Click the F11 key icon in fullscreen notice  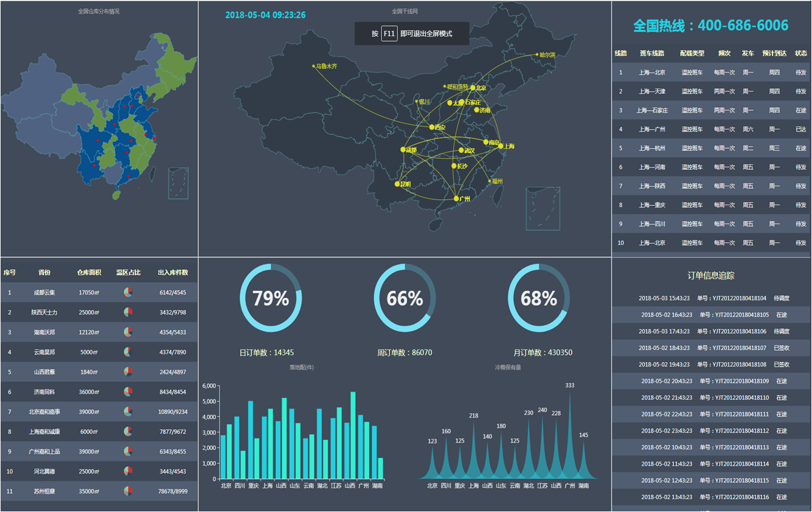(389, 33)
